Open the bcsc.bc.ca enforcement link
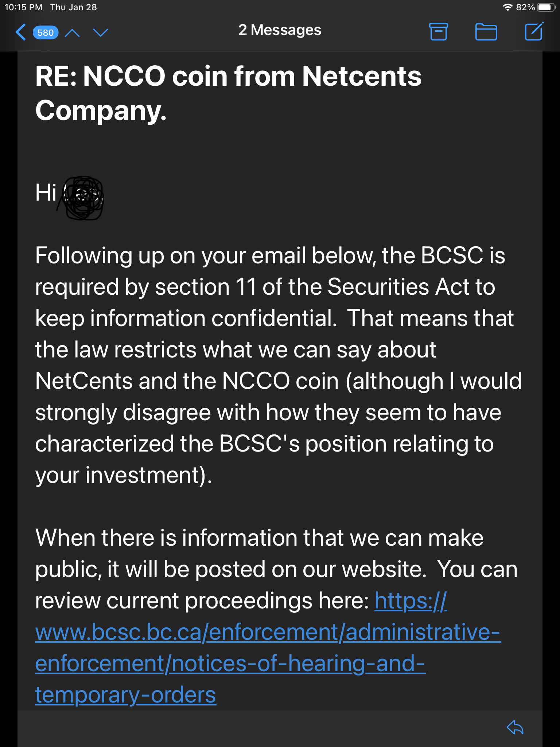 tap(268, 632)
